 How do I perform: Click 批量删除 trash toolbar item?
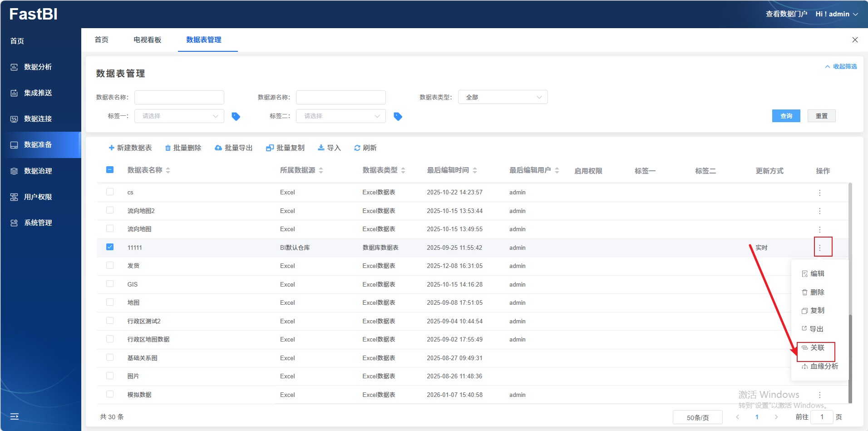pyautogui.click(x=183, y=148)
